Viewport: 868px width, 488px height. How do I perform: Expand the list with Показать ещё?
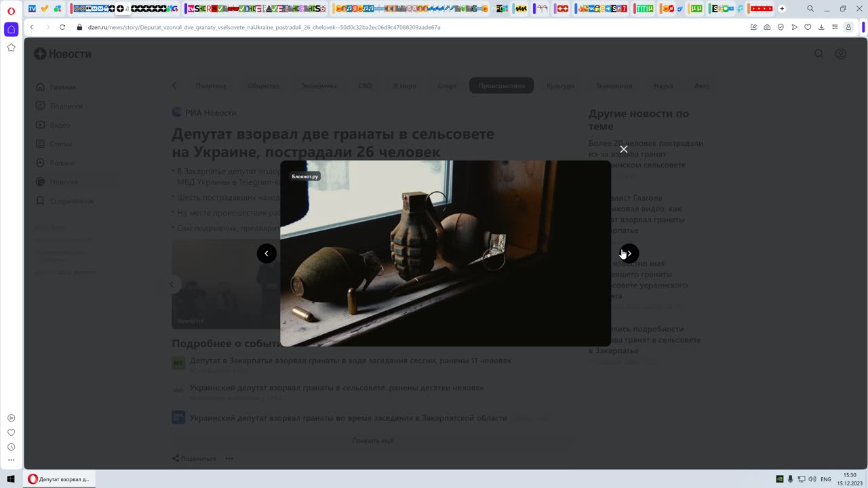372,441
